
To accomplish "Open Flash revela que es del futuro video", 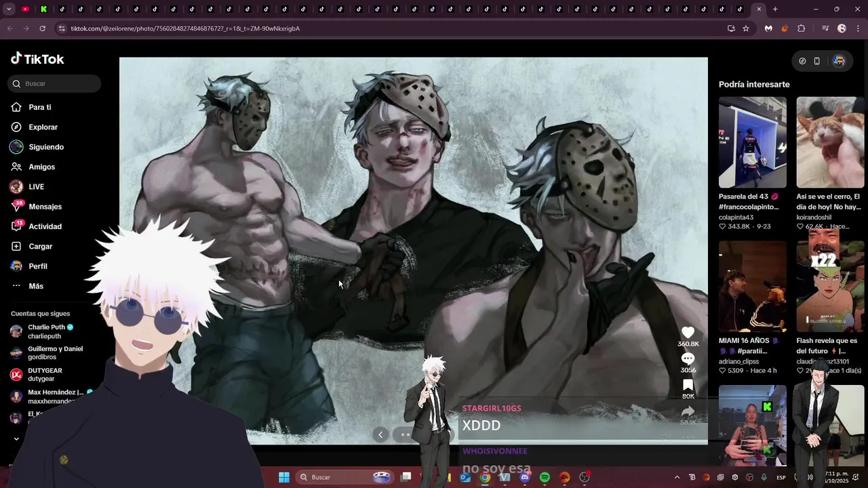I will point(830,286).
